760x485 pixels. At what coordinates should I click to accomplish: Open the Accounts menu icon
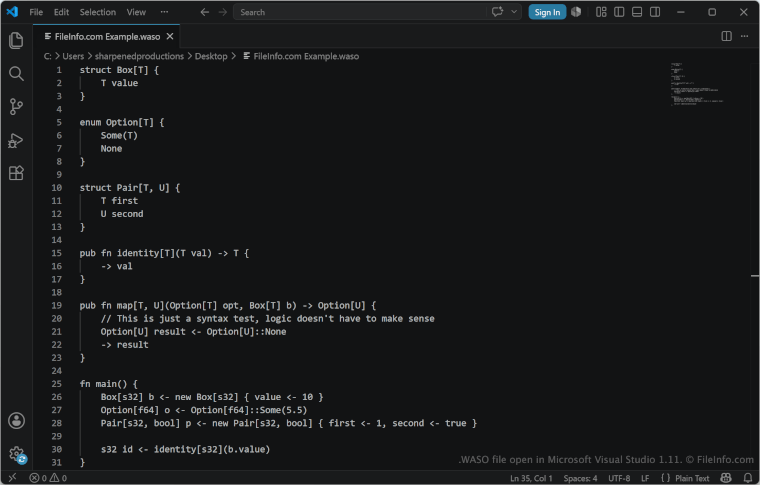(16, 421)
